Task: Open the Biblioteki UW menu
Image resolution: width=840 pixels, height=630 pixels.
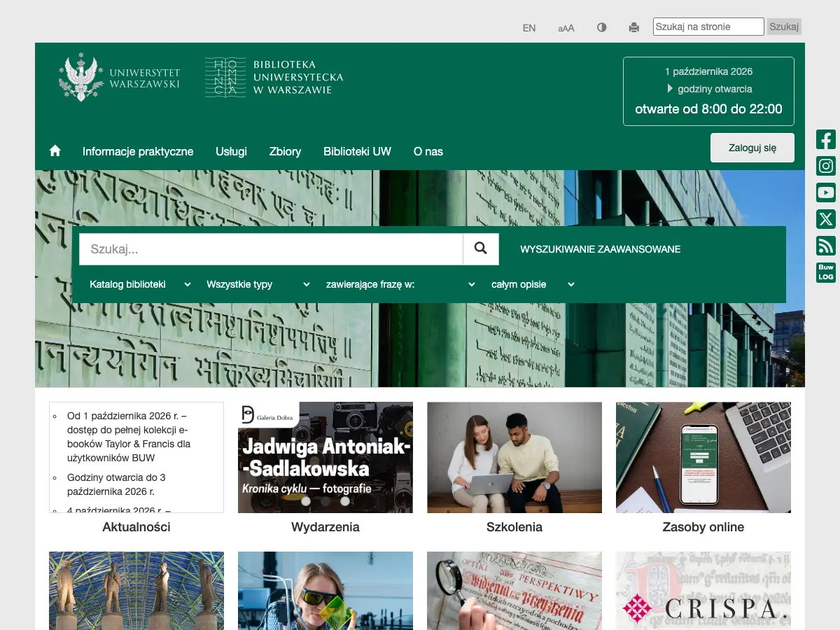Action: tap(357, 151)
